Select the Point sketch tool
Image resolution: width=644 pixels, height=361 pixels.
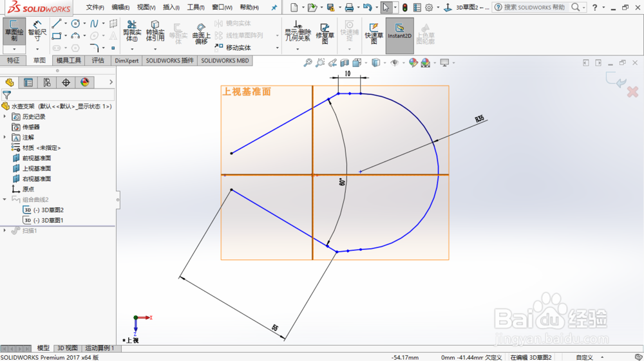pos(113,48)
